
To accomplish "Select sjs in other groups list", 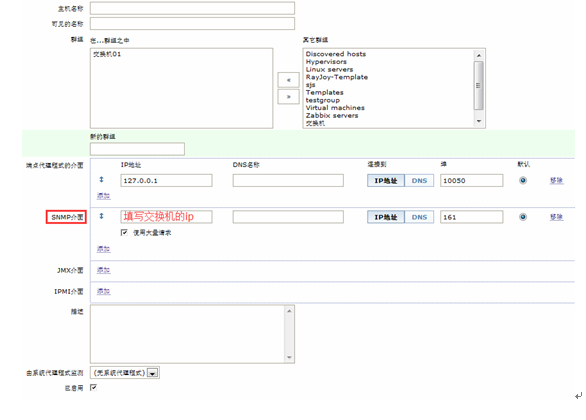I will (x=310, y=85).
